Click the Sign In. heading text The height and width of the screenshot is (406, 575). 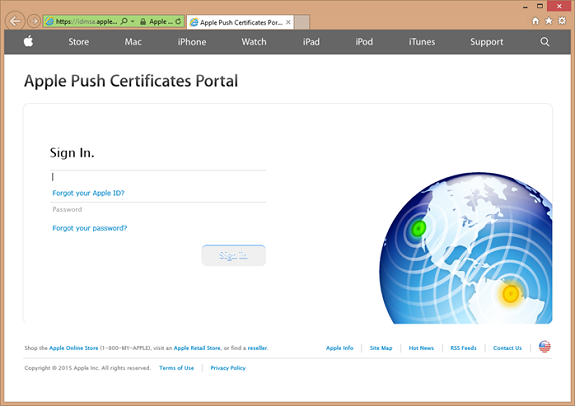click(x=72, y=153)
